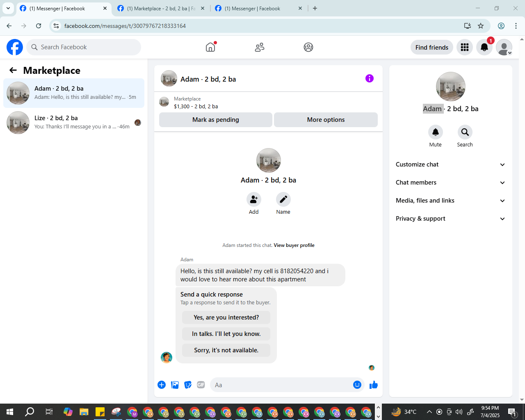Switch to the third Messenger tab
The image size is (525, 420).
pyautogui.click(x=258, y=8)
